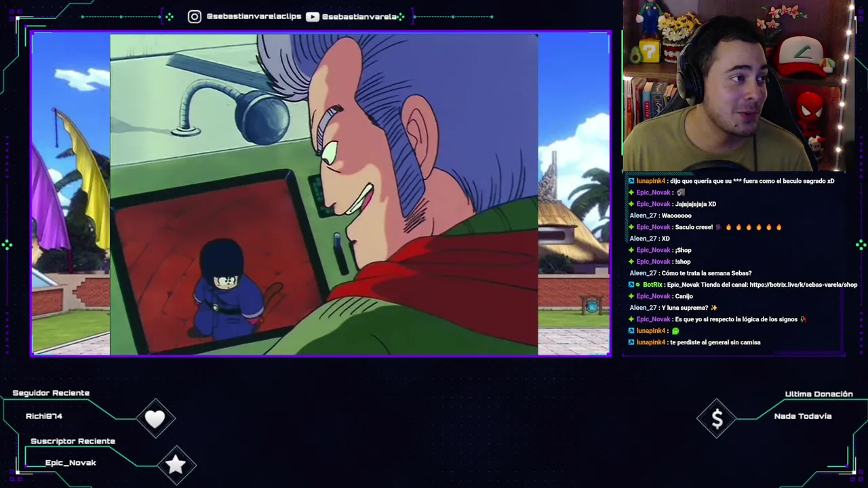Click recent follower name "Richi874"
Screen dimensions: 868x488
click(x=44, y=416)
